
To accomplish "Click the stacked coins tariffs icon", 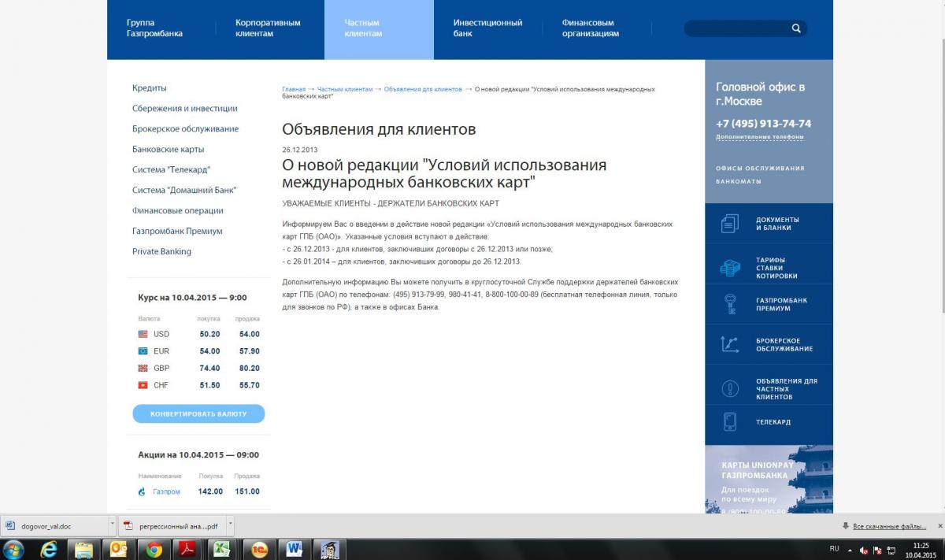I will [x=729, y=268].
